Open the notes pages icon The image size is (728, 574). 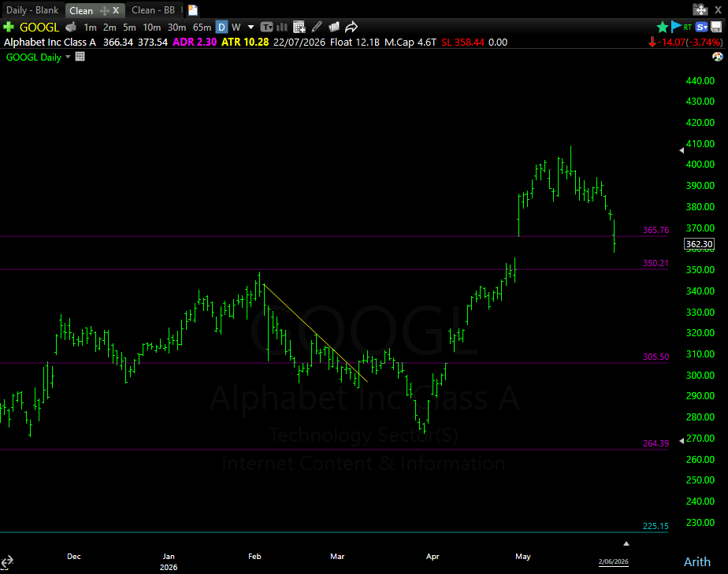click(334, 28)
